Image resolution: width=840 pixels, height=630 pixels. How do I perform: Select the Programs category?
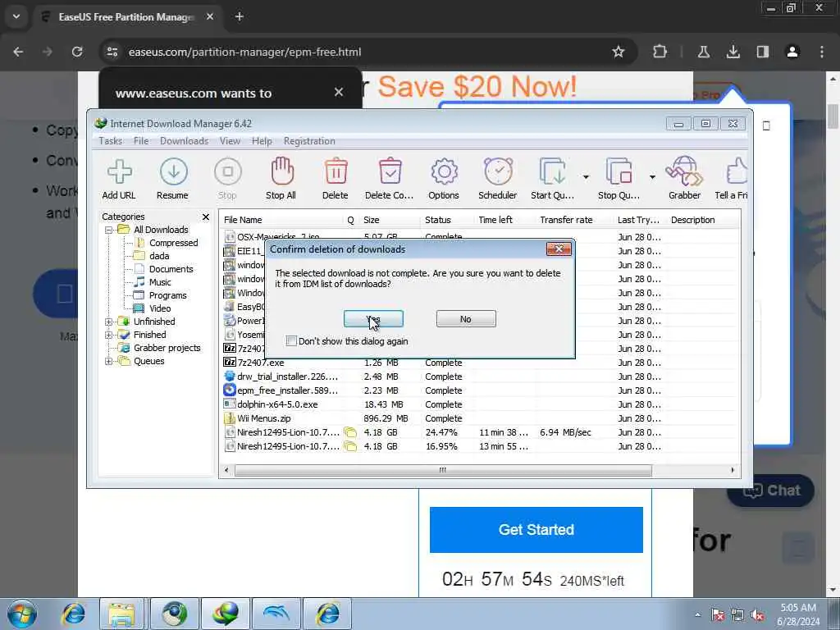tap(167, 295)
